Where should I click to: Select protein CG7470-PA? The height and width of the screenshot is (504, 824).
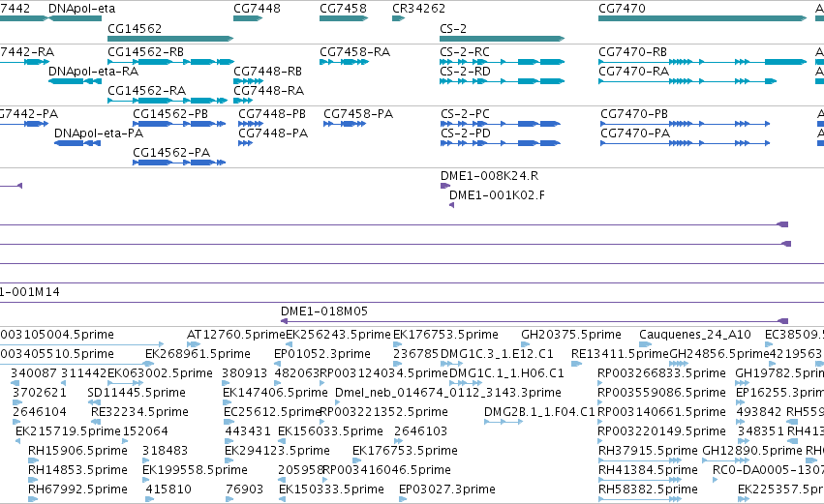click(635, 133)
